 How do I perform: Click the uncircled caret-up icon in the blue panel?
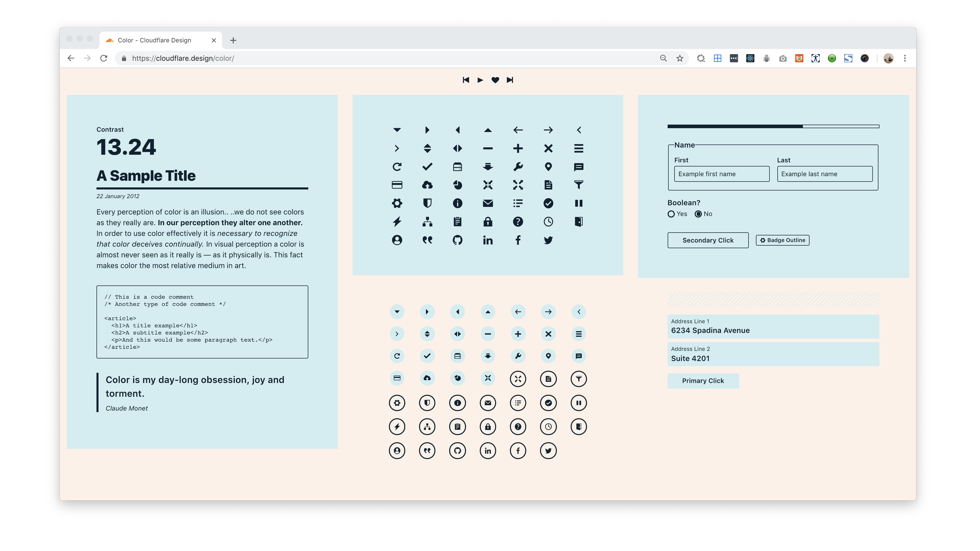pyautogui.click(x=488, y=130)
